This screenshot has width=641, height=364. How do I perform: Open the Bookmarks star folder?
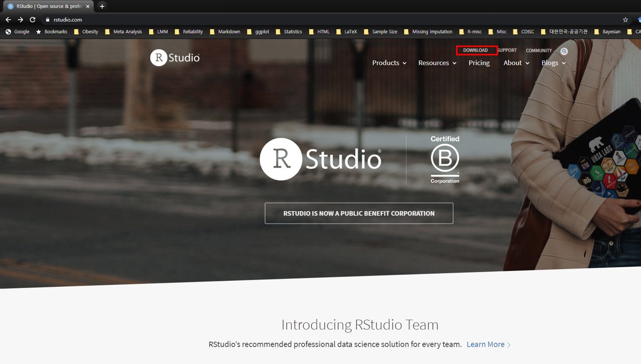pyautogui.click(x=51, y=32)
